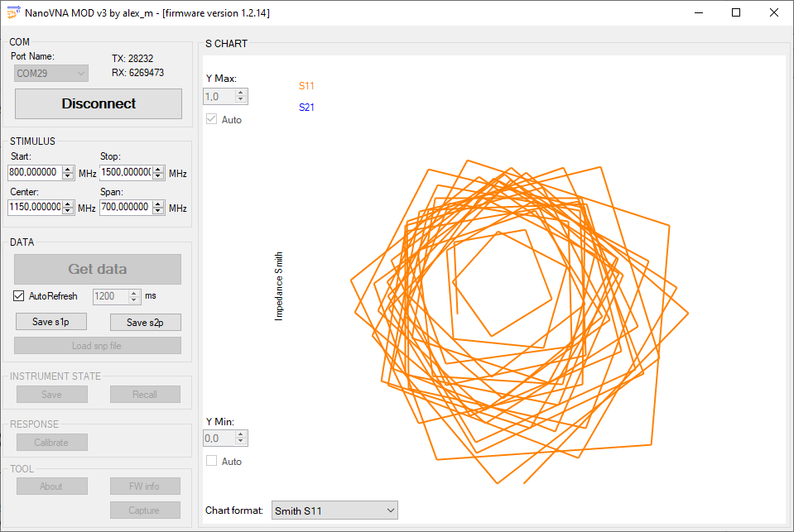The height and width of the screenshot is (532, 794).
Task: Click the Stop frequency input field
Action: tap(126, 173)
